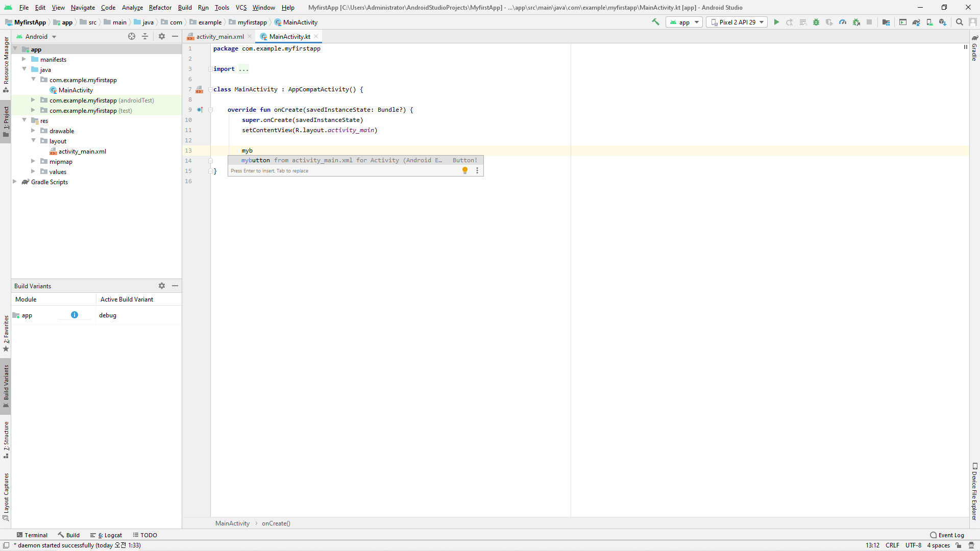Click the Search Everywhere magnifier icon
The height and width of the screenshot is (551, 980).
[x=959, y=22]
